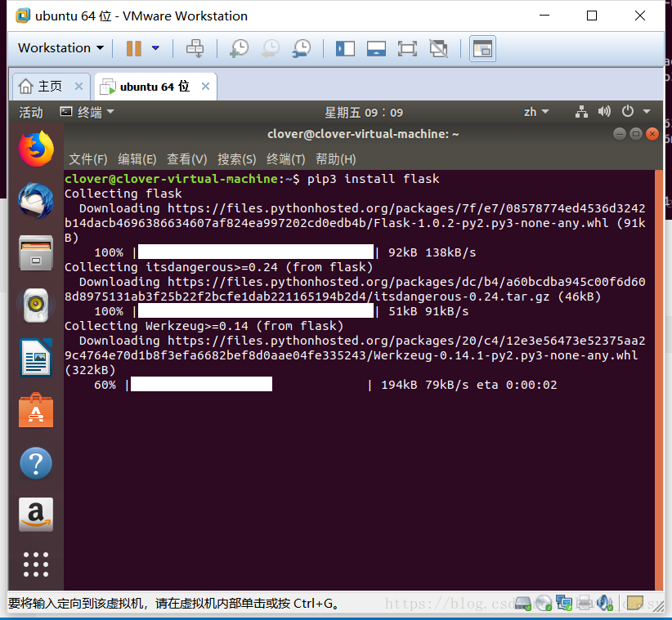Revert to the previous snapshot
The height and width of the screenshot is (620, 672).
pos(271,48)
